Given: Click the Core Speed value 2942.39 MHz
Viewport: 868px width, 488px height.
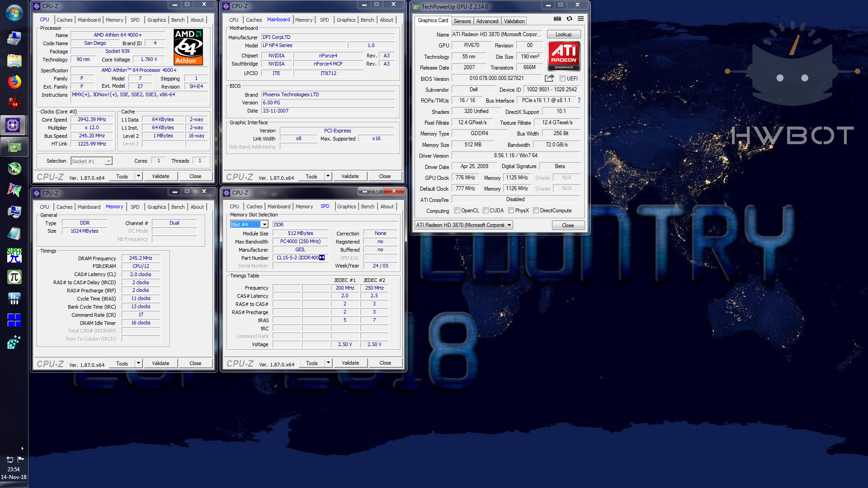Looking at the screenshot, I should click(x=92, y=120).
